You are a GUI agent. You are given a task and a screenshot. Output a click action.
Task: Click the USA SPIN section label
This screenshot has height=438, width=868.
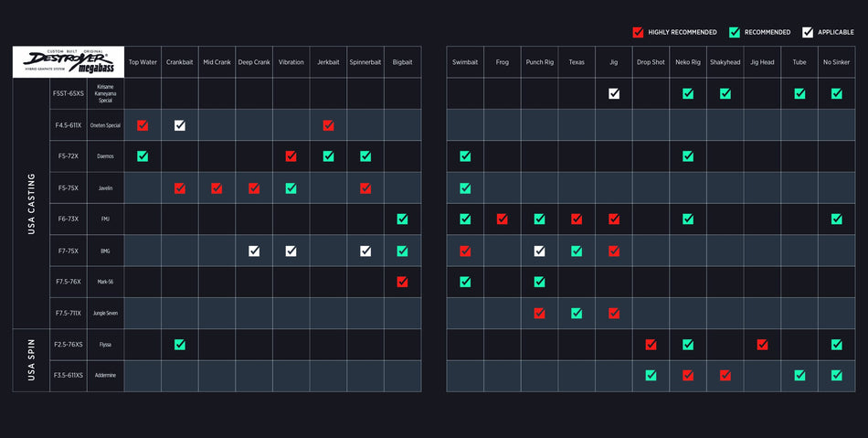point(31,360)
